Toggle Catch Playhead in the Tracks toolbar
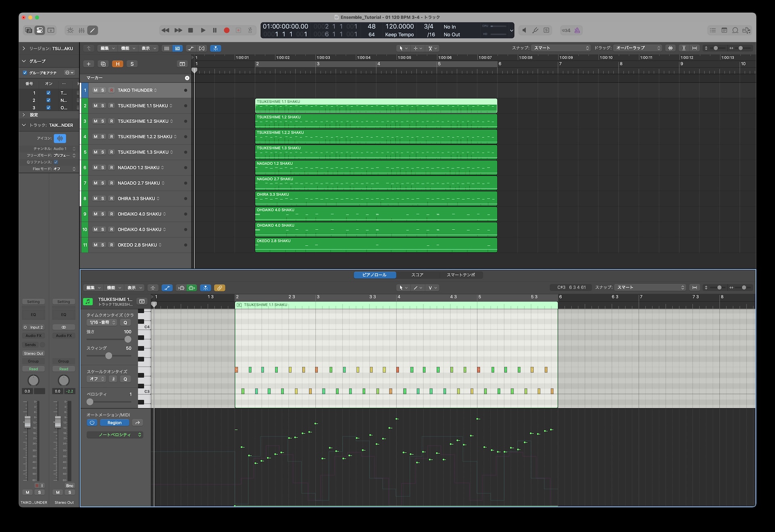The image size is (775, 532). [x=216, y=48]
